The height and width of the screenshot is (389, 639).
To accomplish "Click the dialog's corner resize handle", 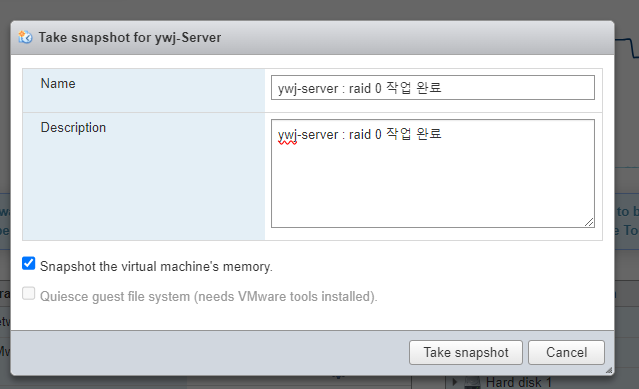I will pyautogui.click(x=609, y=370).
